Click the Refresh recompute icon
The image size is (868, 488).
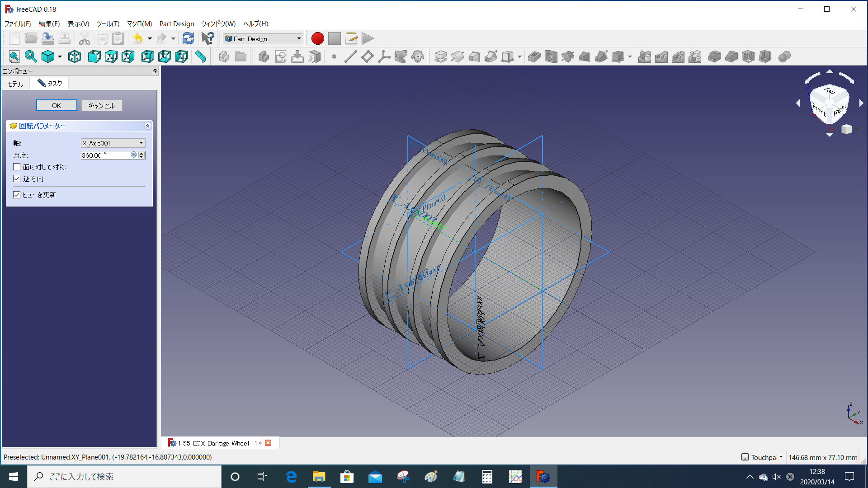188,38
